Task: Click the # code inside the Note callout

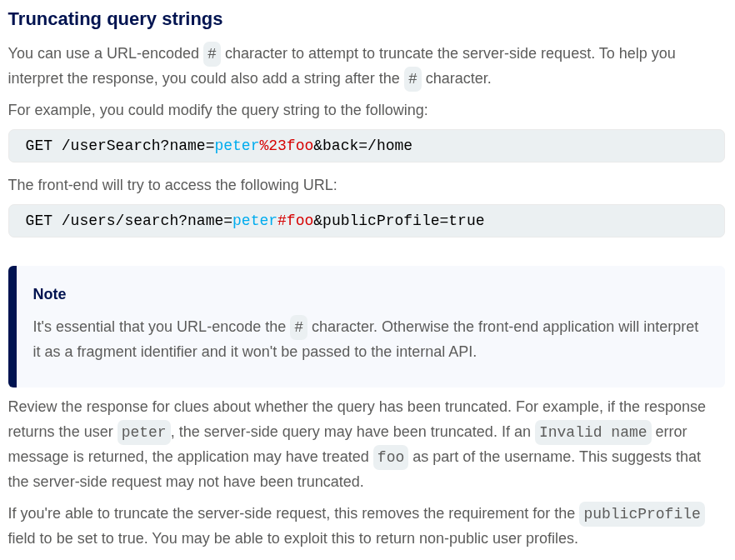Action: [x=298, y=327]
